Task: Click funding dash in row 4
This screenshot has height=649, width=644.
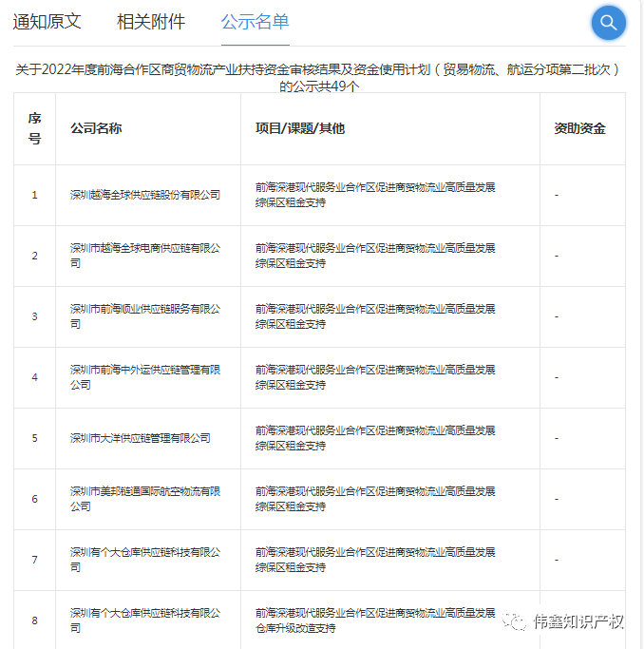Action: point(557,377)
